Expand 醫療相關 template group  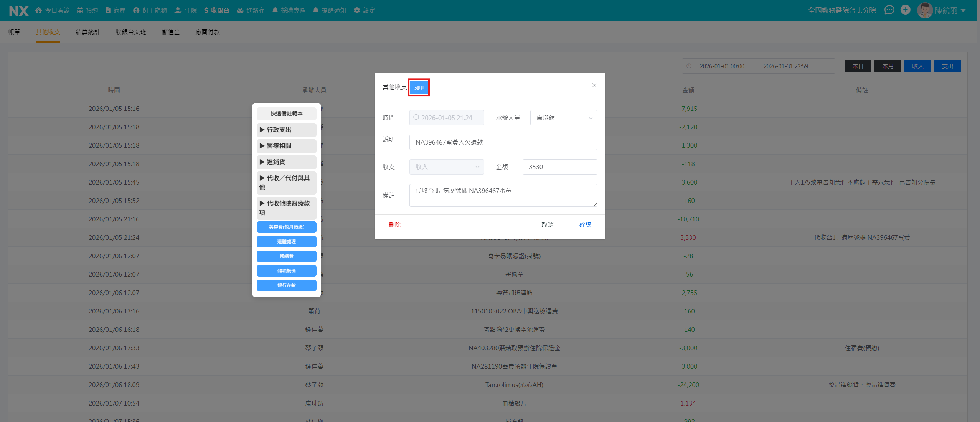point(286,146)
